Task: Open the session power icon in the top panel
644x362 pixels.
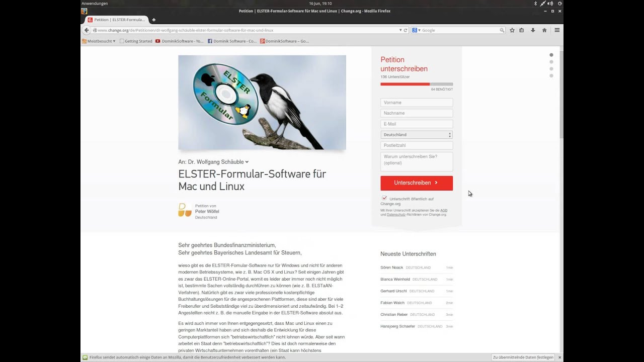Action: [x=559, y=3]
